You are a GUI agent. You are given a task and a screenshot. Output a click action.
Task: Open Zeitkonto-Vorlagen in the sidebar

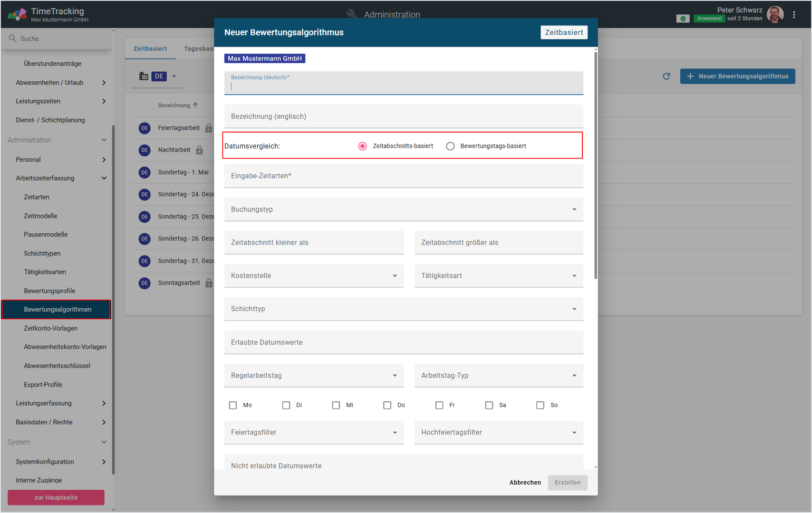click(x=50, y=328)
